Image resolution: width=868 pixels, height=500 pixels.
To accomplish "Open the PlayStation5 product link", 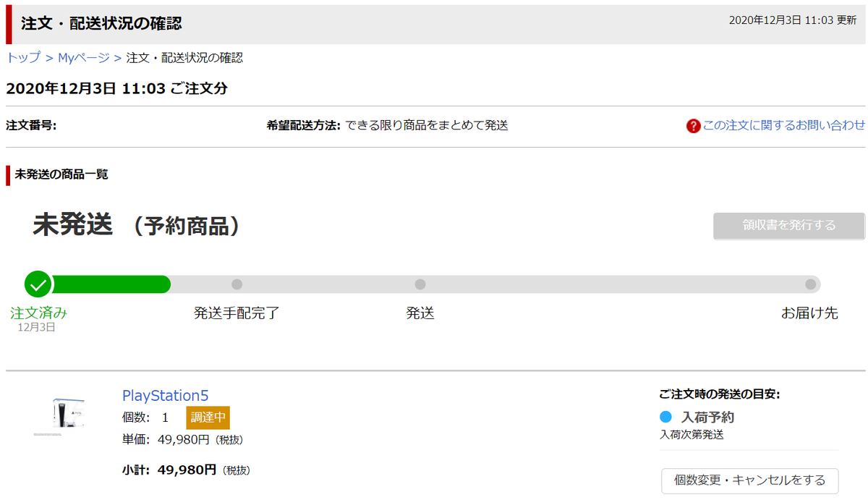I will [165, 395].
